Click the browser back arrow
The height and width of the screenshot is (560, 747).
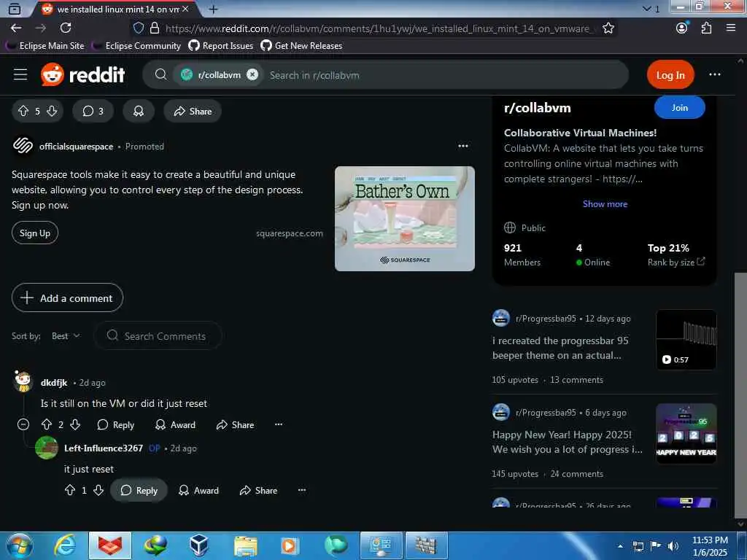(x=16, y=28)
